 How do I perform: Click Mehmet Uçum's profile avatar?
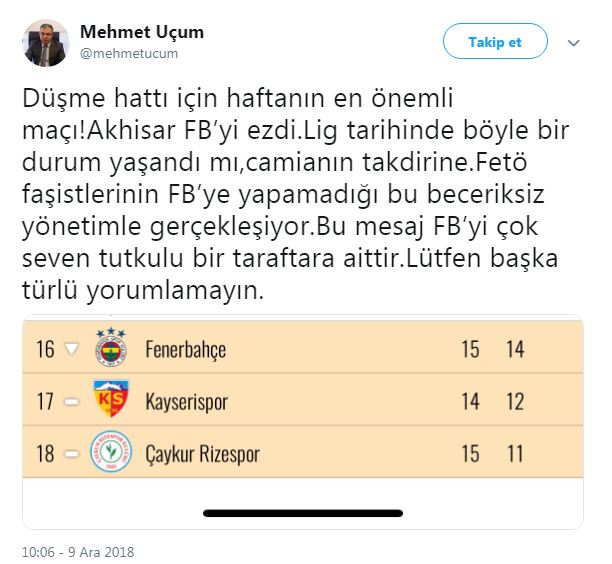point(45,43)
